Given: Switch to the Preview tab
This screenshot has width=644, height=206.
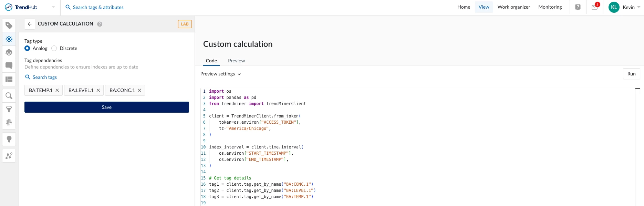Looking at the screenshot, I should tap(236, 61).
